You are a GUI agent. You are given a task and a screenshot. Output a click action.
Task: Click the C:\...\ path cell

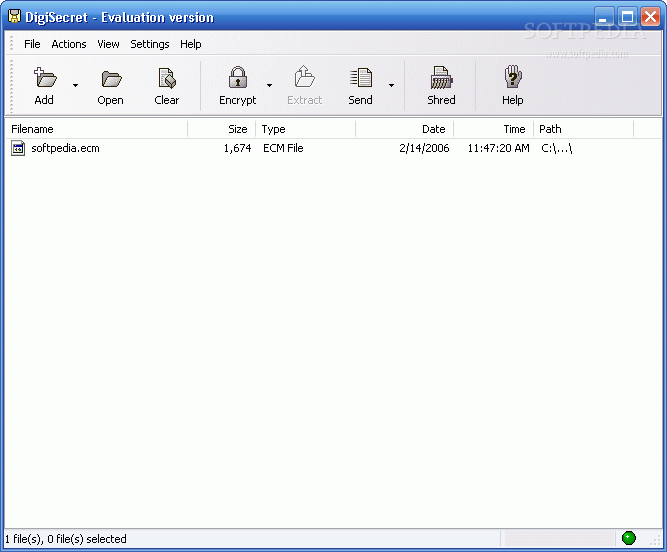tap(557, 148)
